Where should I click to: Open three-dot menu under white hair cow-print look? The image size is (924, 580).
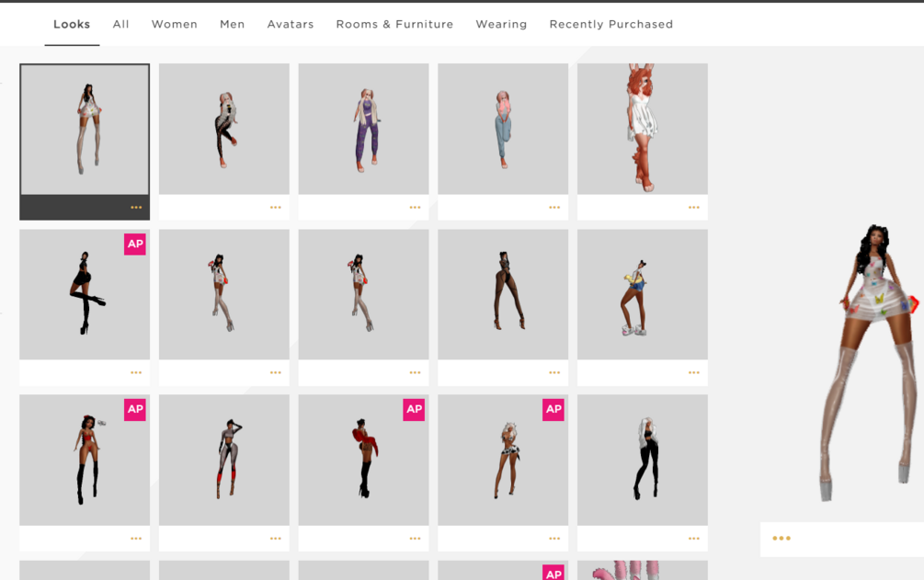[554, 538]
